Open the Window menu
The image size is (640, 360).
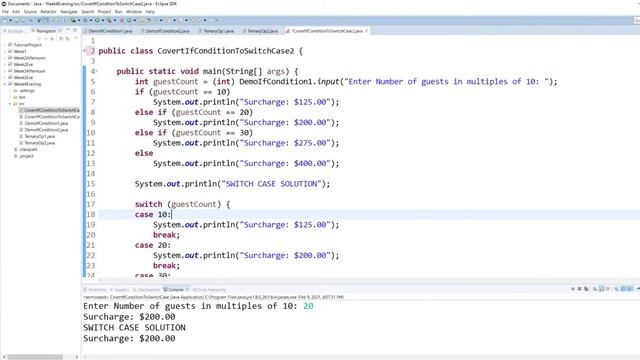click(134, 12)
